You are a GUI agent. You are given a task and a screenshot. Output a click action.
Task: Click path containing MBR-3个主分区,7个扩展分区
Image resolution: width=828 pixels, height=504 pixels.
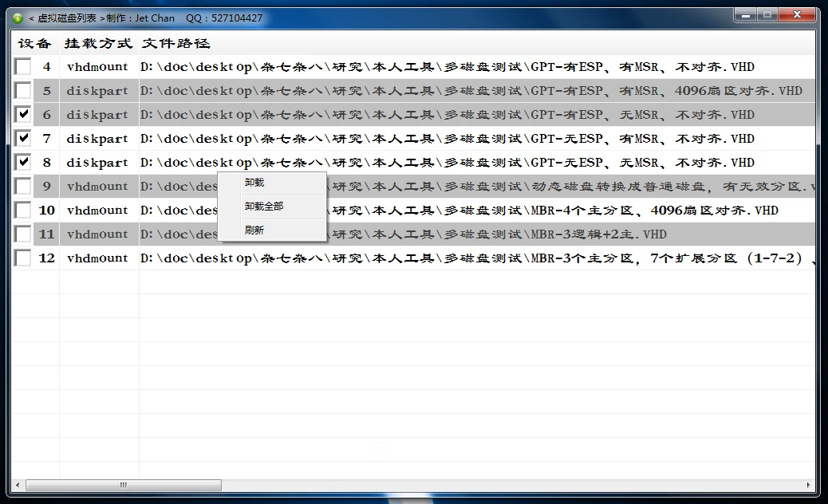click(x=477, y=258)
